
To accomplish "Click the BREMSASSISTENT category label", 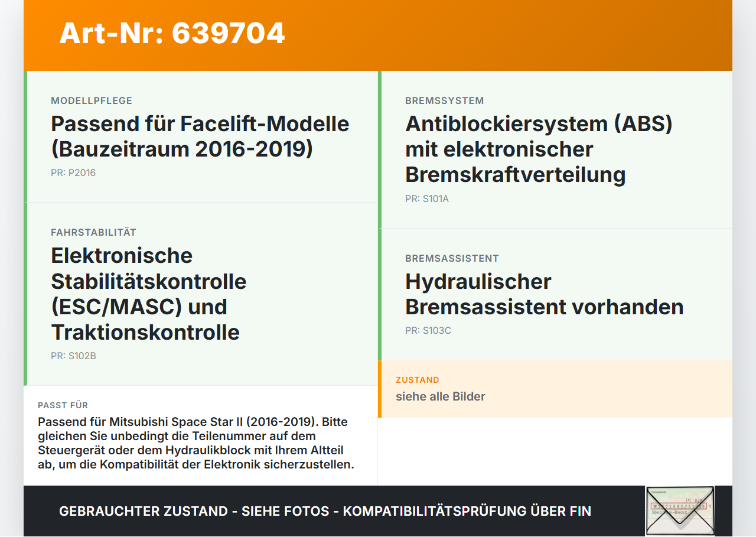I will pos(452,259).
